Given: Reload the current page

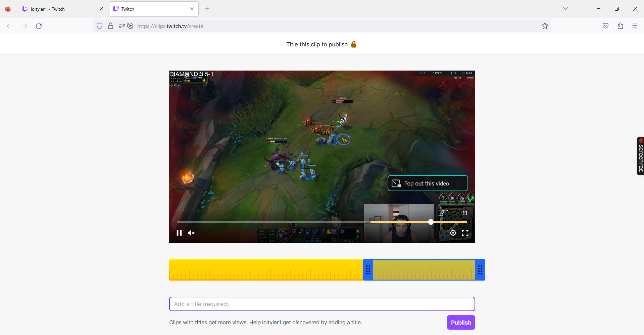Looking at the screenshot, I should pyautogui.click(x=39, y=26).
